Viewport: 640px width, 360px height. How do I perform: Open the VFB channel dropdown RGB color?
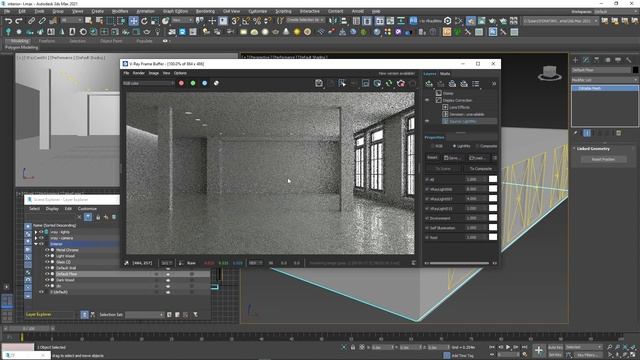click(x=149, y=83)
